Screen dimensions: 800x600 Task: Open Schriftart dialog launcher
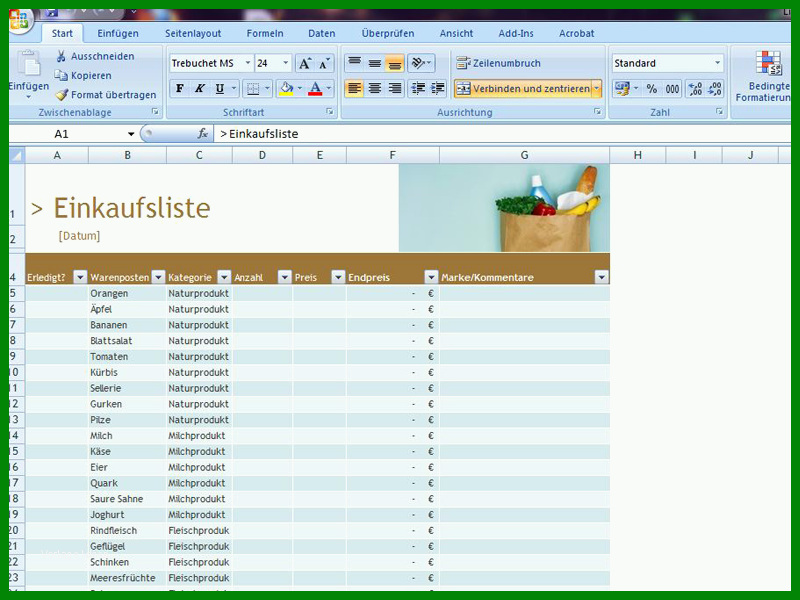(330, 112)
